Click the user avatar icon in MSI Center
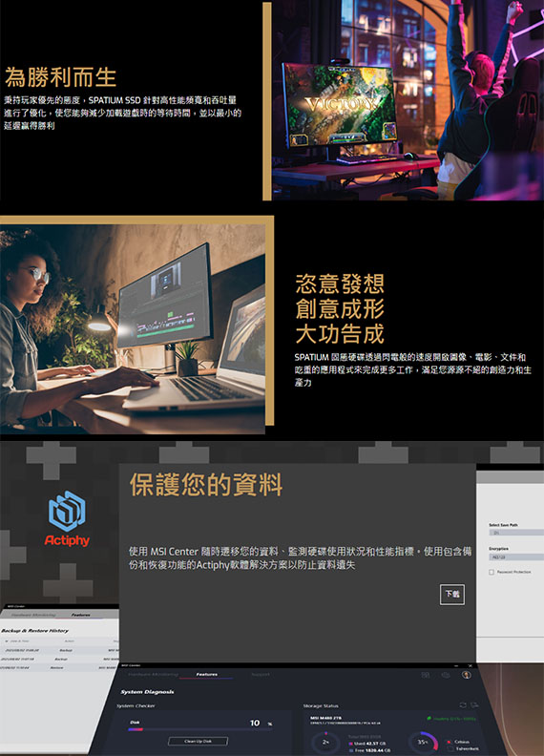The image size is (544, 756). (x=466, y=675)
